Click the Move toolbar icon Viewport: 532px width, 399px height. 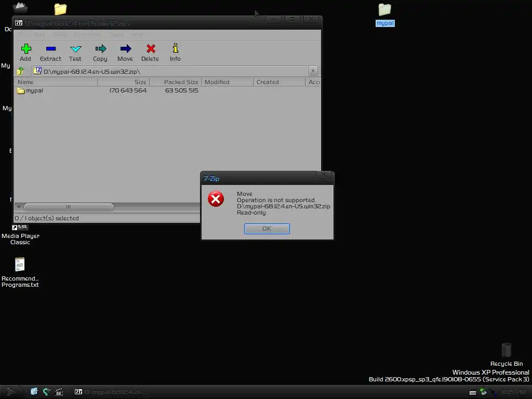click(x=125, y=52)
